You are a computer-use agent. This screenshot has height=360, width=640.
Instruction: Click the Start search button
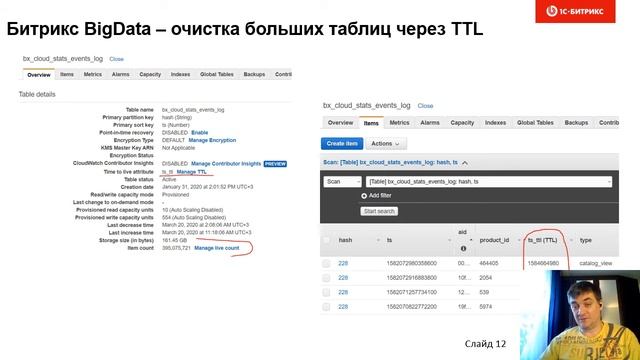(x=379, y=211)
